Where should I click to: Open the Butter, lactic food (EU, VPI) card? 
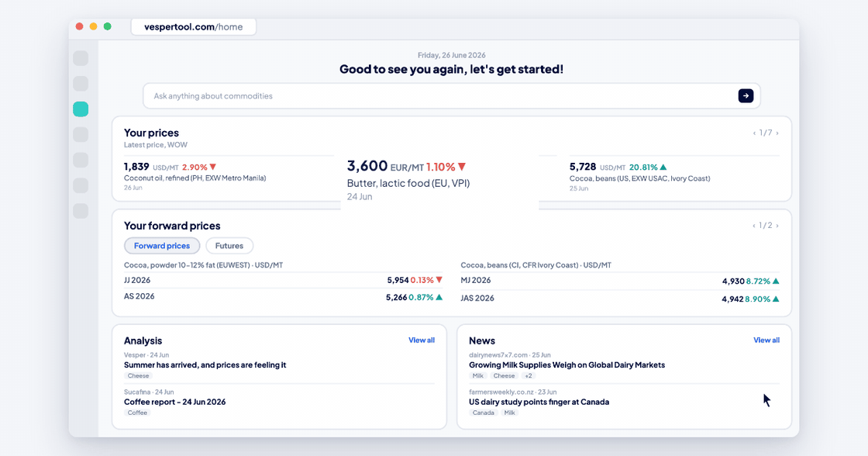pyautogui.click(x=439, y=181)
